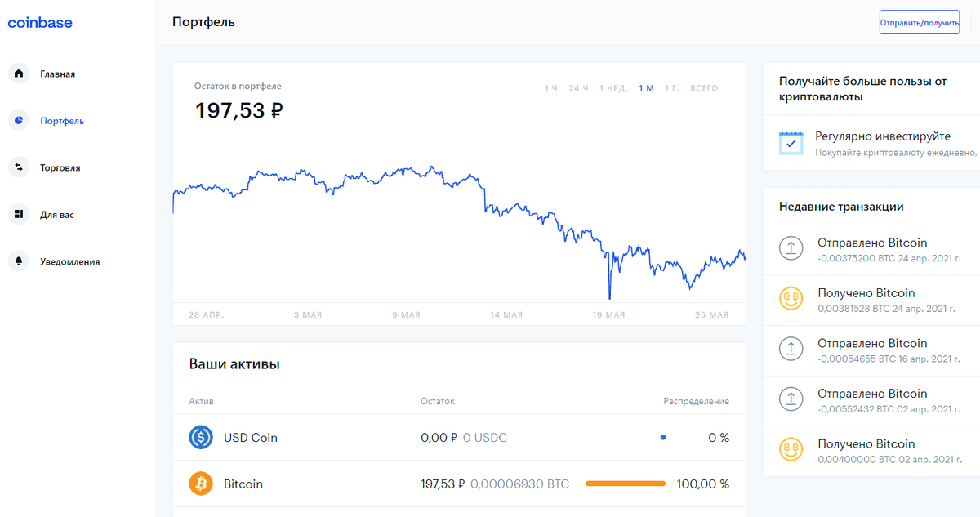Open the Торговля swap arrows icon
The width and height of the screenshot is (980, 517).
[x=19, y=167]
